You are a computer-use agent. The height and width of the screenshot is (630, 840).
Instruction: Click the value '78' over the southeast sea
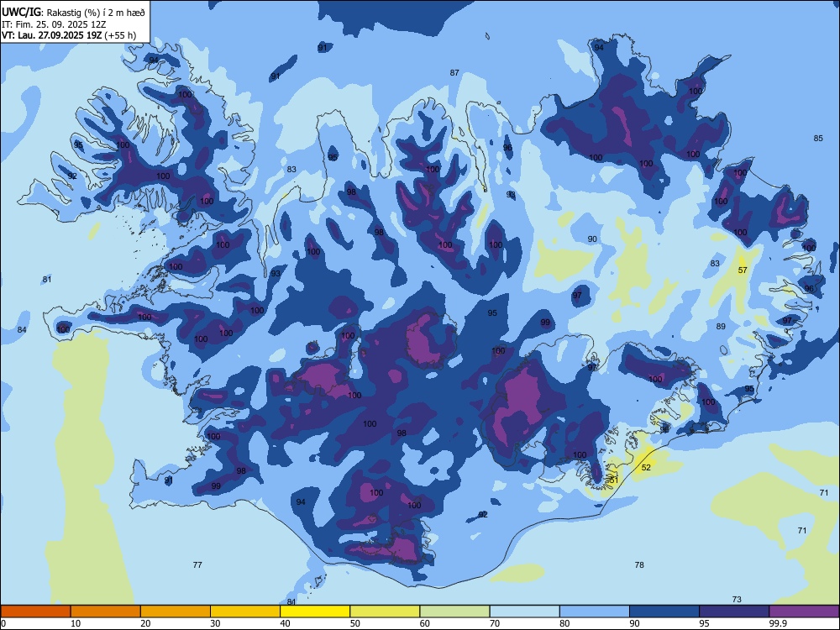[639, 564]
